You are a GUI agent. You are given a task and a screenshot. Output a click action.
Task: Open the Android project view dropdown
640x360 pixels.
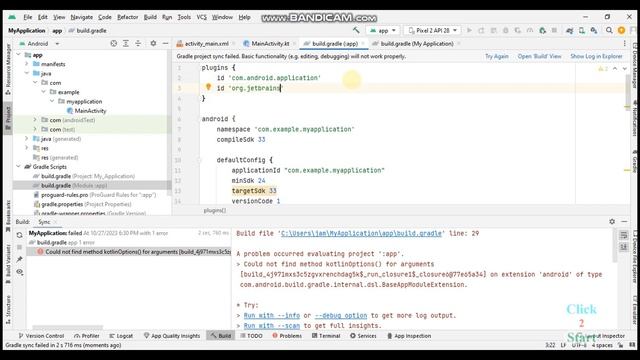tap(39, 43)
